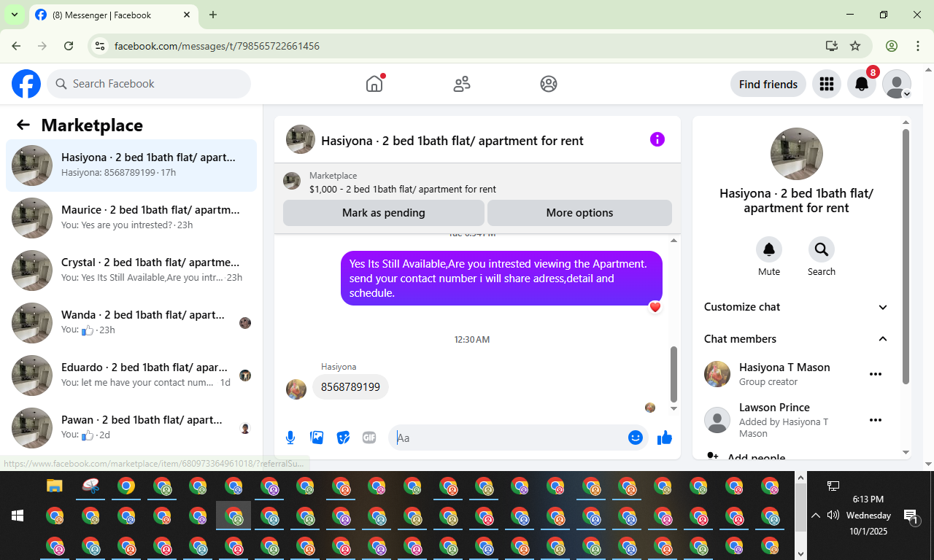The width and height of the screenshot is (934, 560).
Task: Open the Chrome three-dot menu
Action: [918, 46]
